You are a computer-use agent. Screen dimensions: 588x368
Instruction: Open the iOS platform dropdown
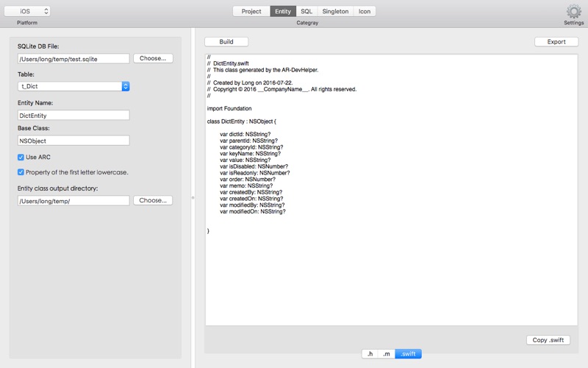[27, 11]
